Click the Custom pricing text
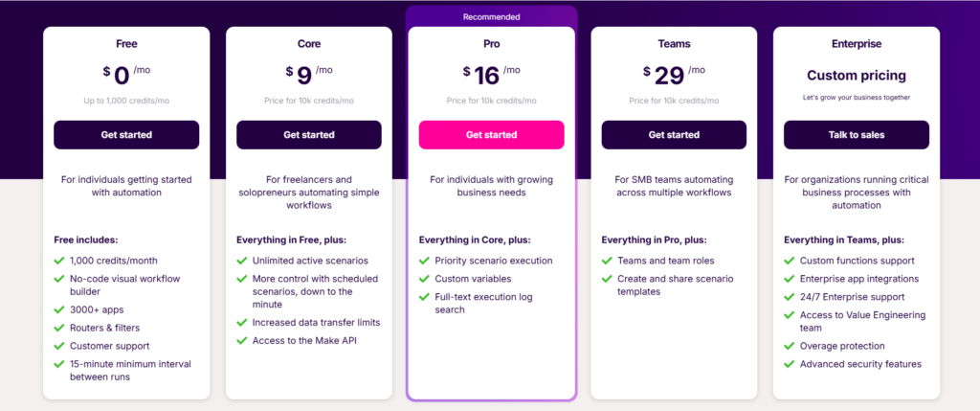Viewport: 980px width, 411px height. 857,75
